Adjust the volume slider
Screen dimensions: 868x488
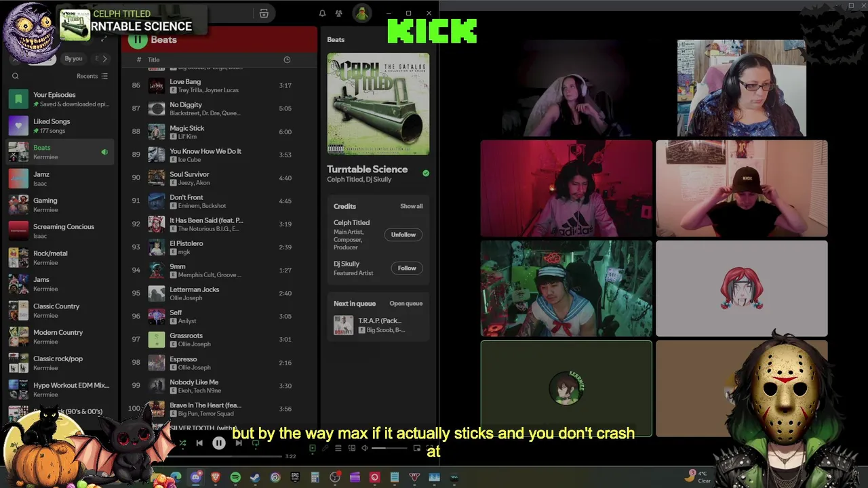click(388, 448)
